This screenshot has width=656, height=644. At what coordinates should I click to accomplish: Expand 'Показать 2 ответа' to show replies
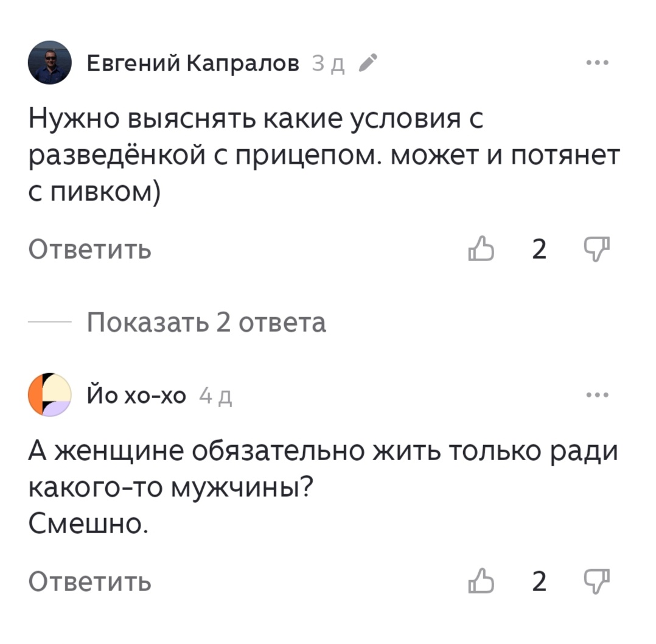tap(207, 323)
